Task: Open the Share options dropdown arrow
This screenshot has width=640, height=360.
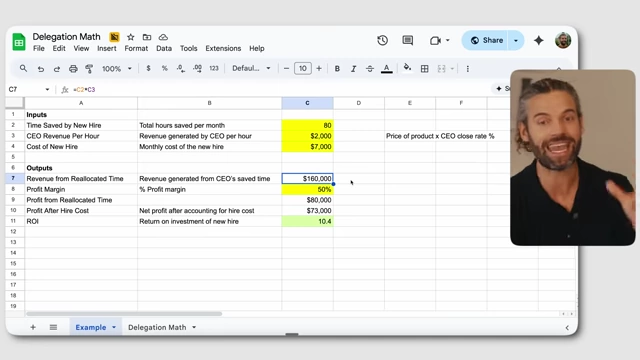Action: tap(516, 40)
